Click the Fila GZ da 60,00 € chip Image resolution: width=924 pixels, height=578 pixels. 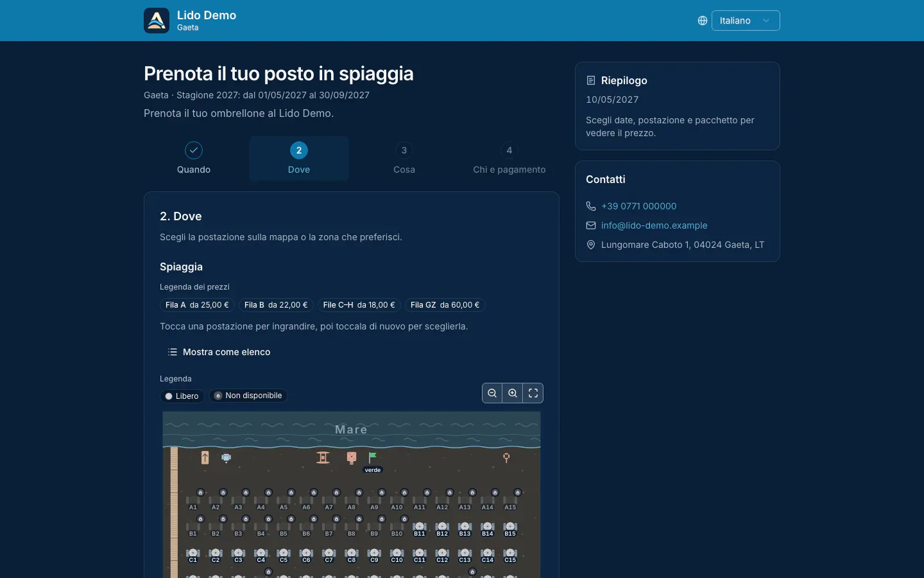click(445, 305)
